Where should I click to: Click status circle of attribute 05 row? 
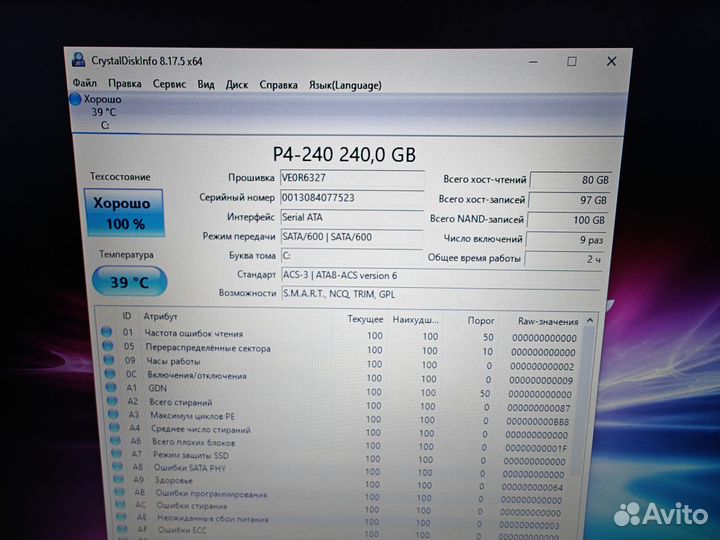point(108,345)
